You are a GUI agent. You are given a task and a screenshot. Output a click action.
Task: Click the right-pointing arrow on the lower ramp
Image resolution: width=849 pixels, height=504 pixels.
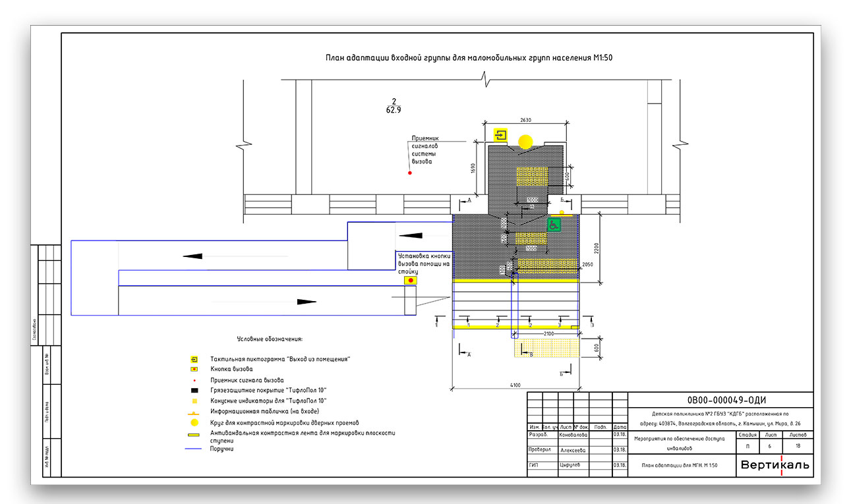coord(307,302)
